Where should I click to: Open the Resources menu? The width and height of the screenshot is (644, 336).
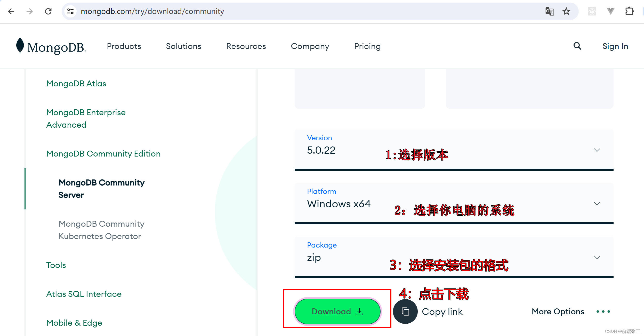[x=246, y=46]
